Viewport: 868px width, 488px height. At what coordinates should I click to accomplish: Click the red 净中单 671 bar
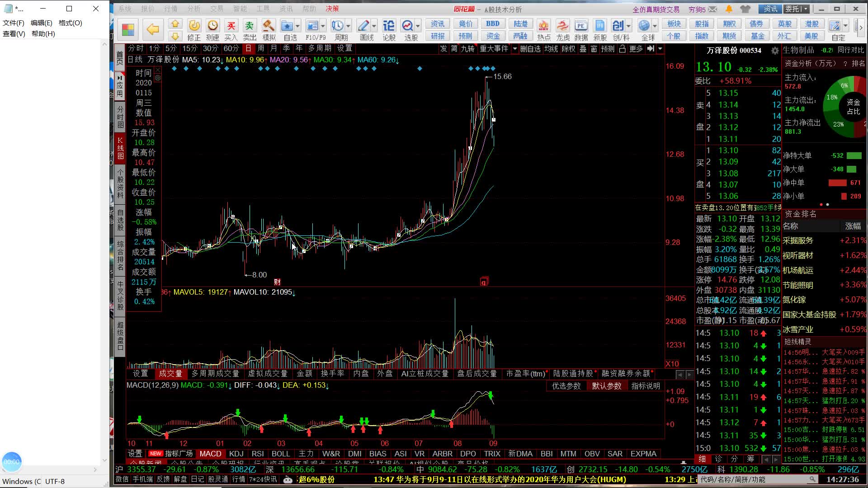click(x=837, y=183)
